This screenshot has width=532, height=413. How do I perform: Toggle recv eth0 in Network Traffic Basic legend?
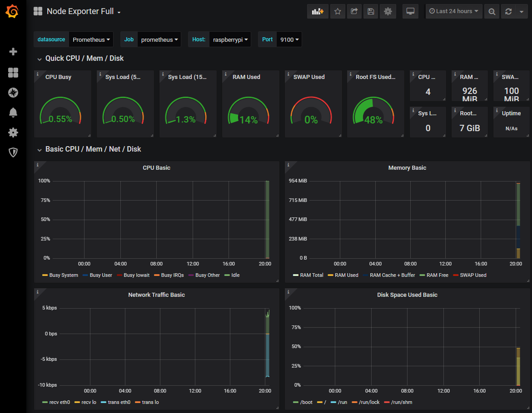point(60,402)
